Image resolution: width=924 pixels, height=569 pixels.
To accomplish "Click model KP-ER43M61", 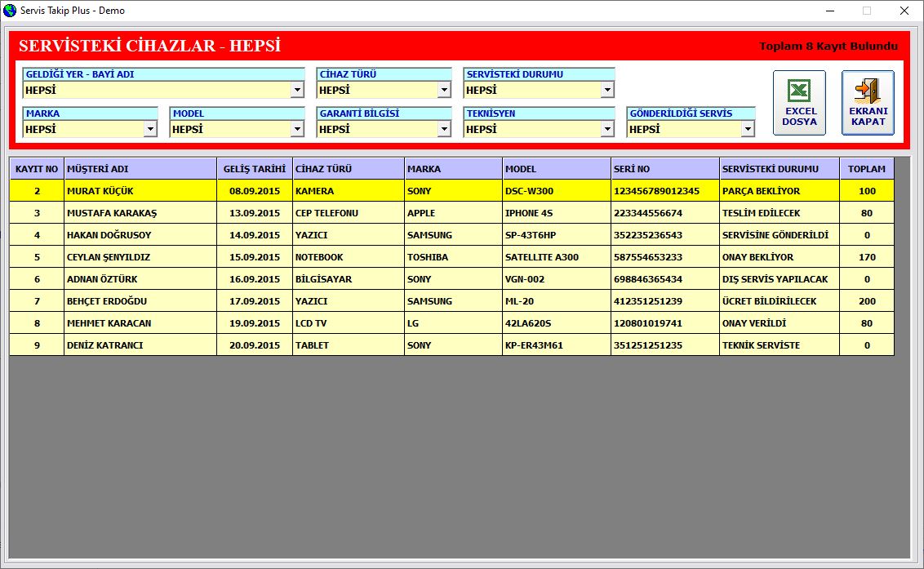I will point(557,345).
